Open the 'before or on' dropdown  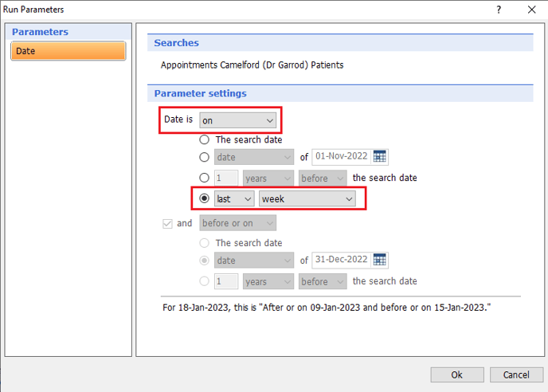pos(237,223)
